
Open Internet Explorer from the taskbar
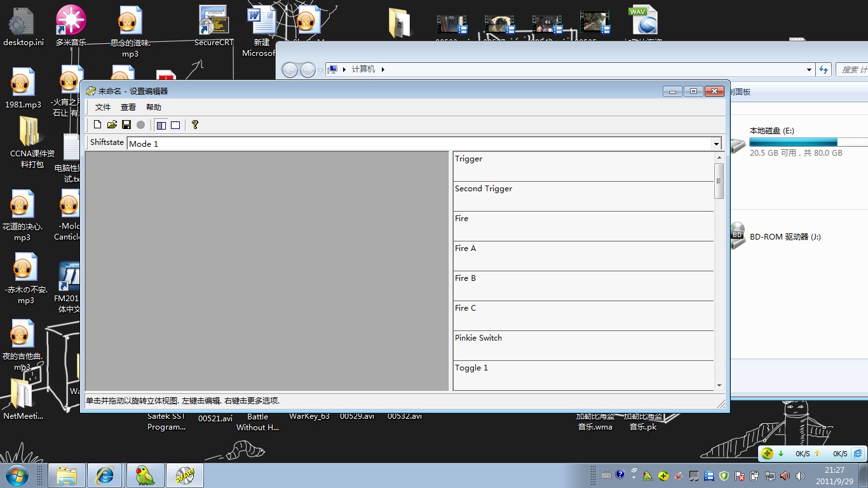(104, 475)
